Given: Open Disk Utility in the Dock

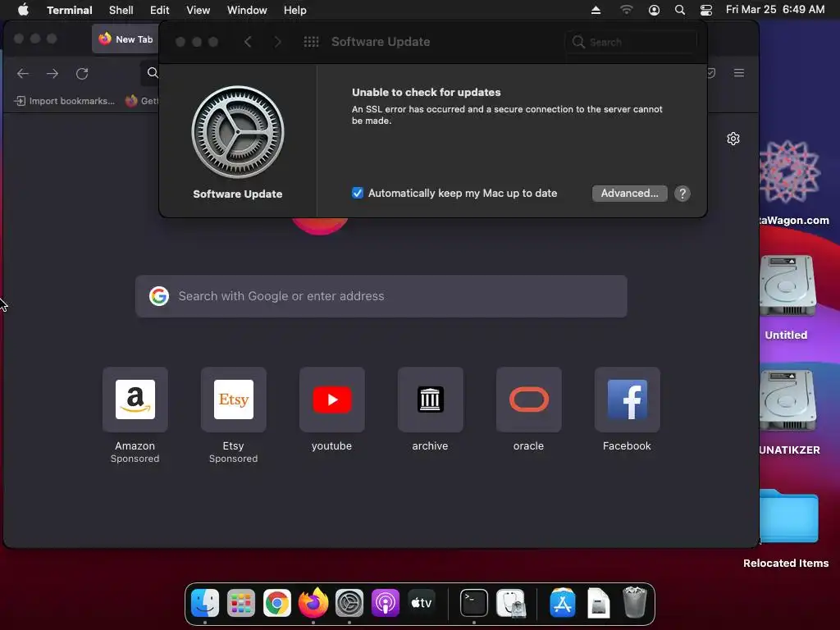Looking at the screenshot, I should point(510,603).
